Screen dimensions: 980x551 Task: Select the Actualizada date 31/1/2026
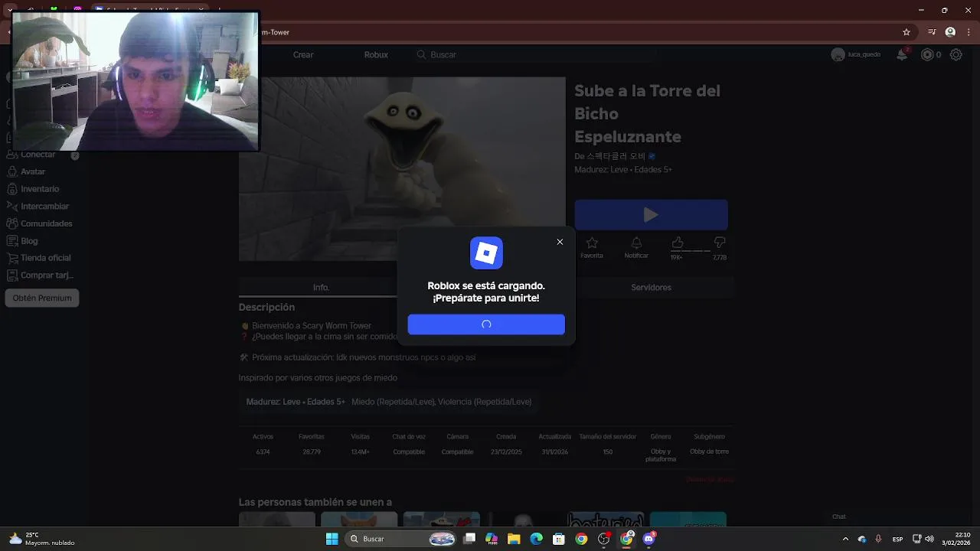click(x=554, y=452)
